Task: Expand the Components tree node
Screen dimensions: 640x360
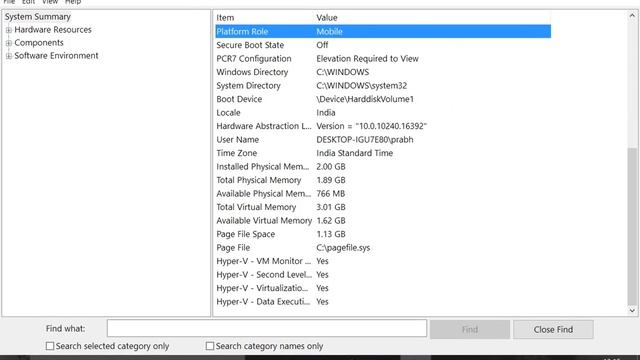Action: (9, 43)
